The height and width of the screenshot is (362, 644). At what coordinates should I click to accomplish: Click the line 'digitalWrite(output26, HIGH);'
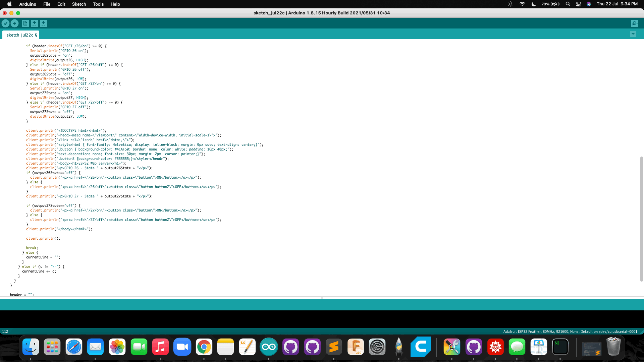pos(59,60)
